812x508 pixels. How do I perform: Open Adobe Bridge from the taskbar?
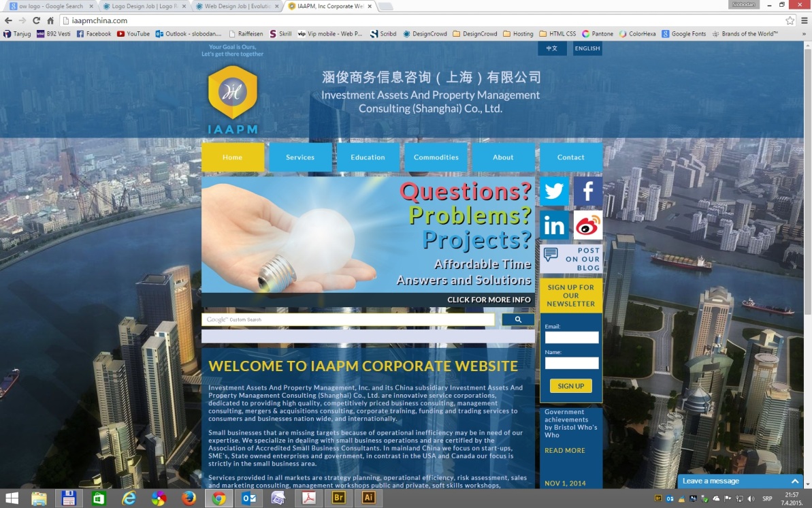(x=338, y=498)
